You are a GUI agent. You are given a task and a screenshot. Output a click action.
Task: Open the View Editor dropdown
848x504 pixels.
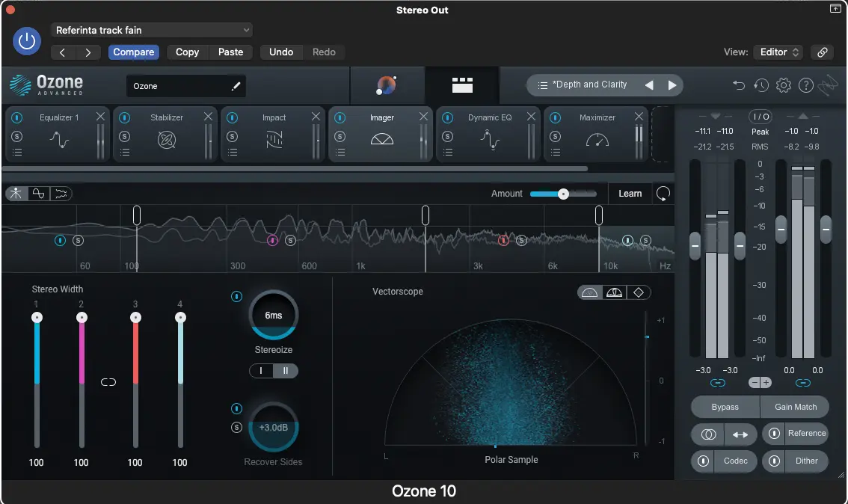tap(778, 52)
